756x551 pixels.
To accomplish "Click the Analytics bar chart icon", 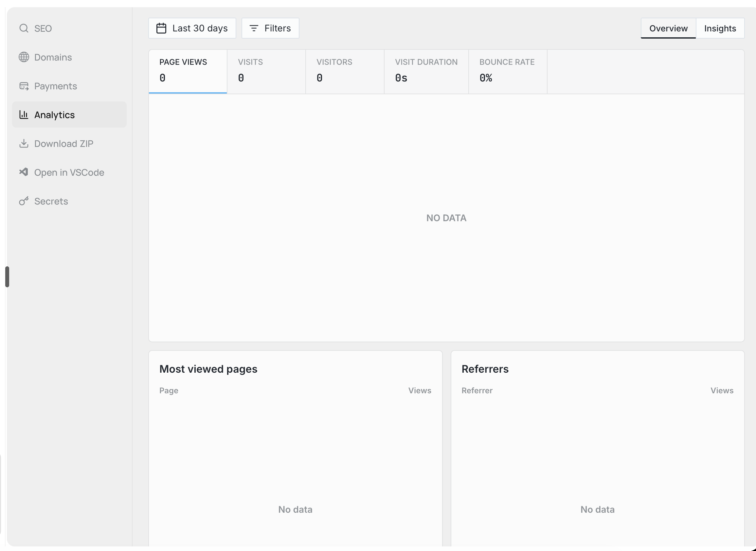I will point(24,115).
